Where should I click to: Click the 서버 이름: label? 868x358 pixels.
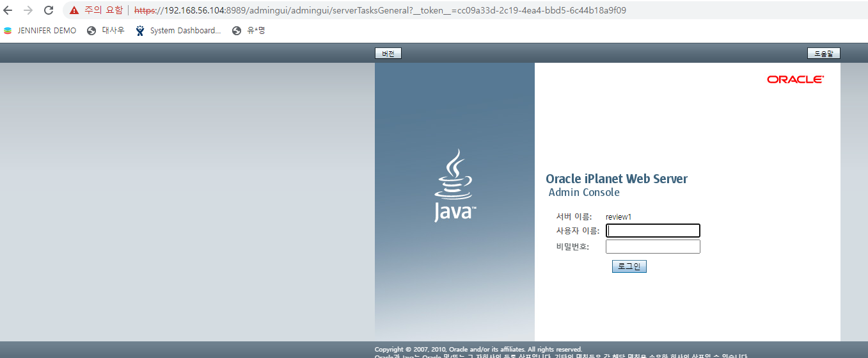click(574, 217)
